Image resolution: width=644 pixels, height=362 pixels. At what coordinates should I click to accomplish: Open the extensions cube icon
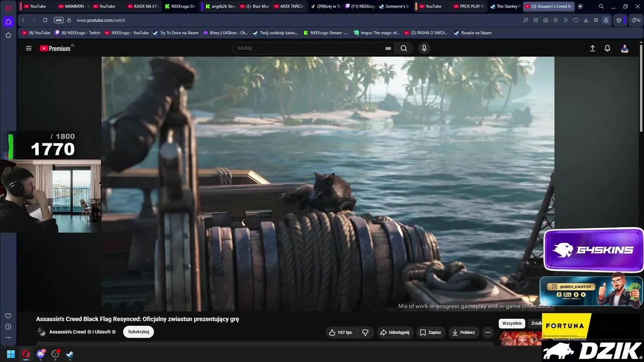(619, 20)
